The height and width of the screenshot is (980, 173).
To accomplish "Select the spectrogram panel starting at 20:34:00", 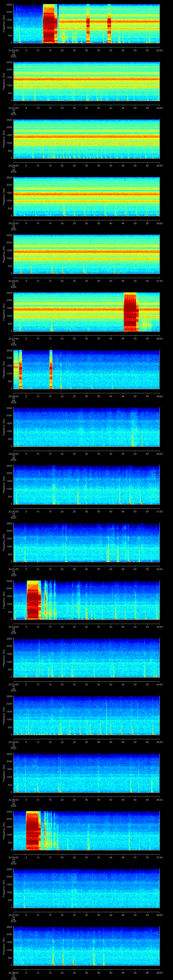I will 87,715.
